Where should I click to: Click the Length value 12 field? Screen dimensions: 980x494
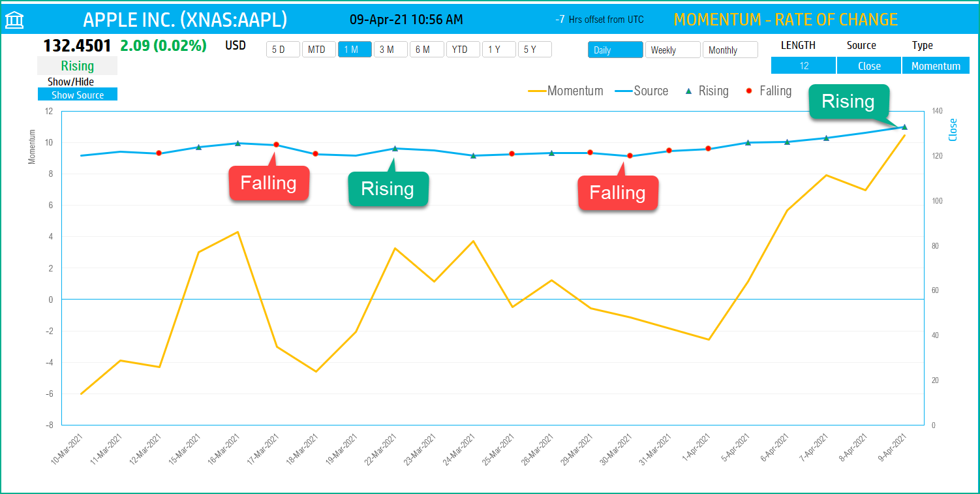click(803, 66)
